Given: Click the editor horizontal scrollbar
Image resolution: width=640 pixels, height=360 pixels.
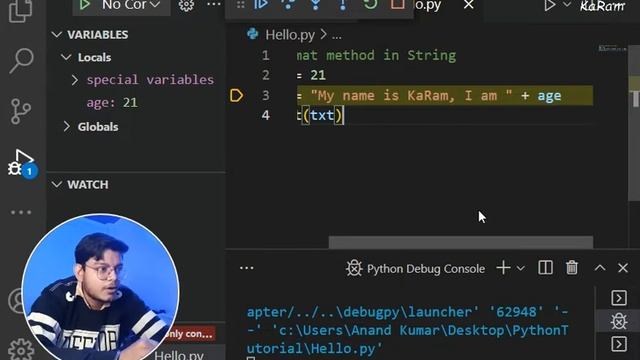Looking at the screenshot, I should point(461,242).
